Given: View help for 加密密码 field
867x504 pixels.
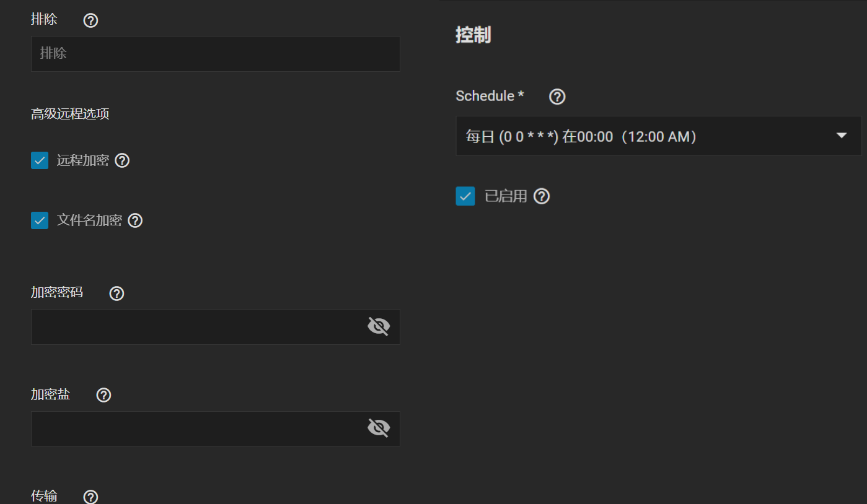Looking at the screenshot, I should pos(117,293).
